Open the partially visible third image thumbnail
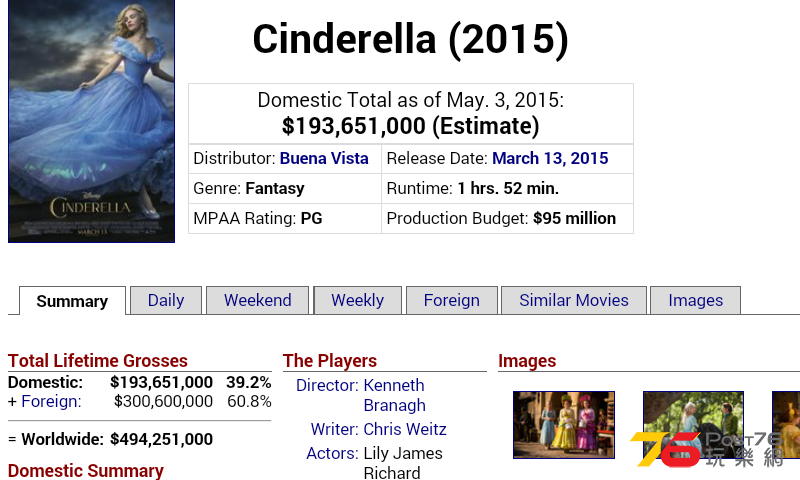Screen dimensions: 800x480 point(786,425)
